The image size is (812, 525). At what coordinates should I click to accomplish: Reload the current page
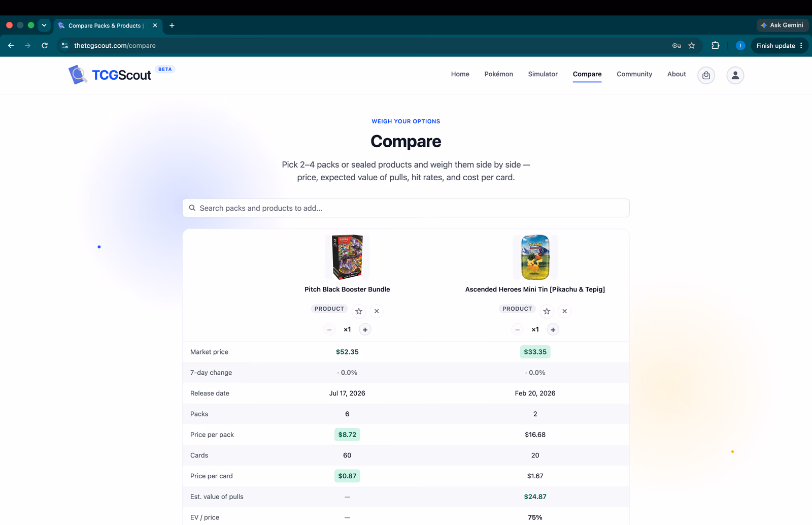tap(45, 46)
